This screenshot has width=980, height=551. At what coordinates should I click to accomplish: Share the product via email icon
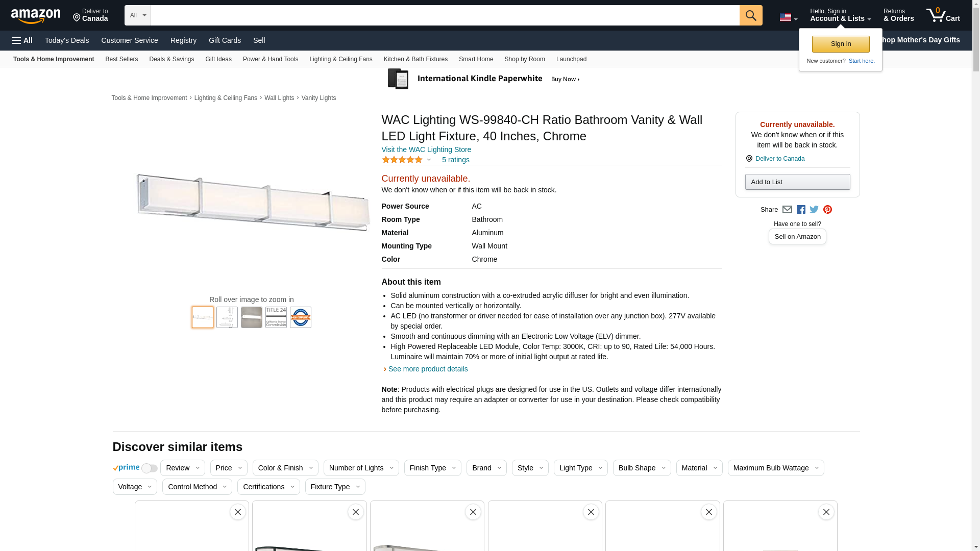pyautogui.click(x=787, y=210)
